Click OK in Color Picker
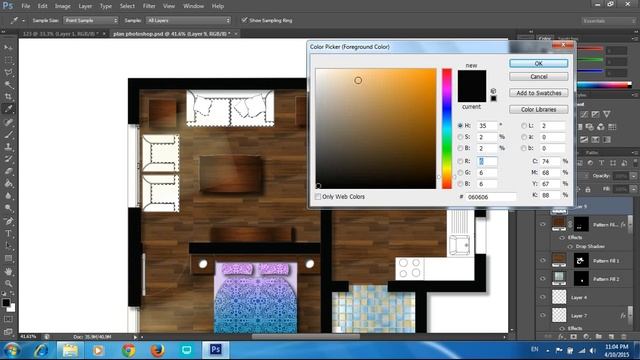 coord(538,63)
